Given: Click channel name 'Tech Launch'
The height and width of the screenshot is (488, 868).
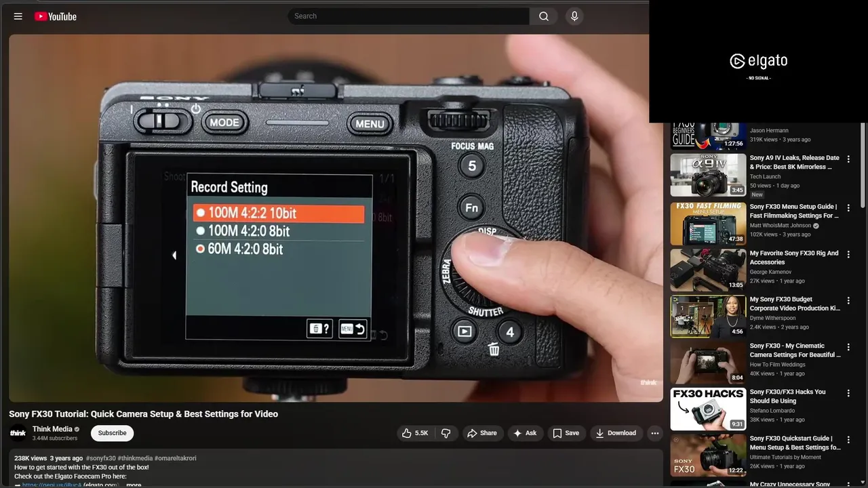Looking at the screenshot, I should pos(765,177).
